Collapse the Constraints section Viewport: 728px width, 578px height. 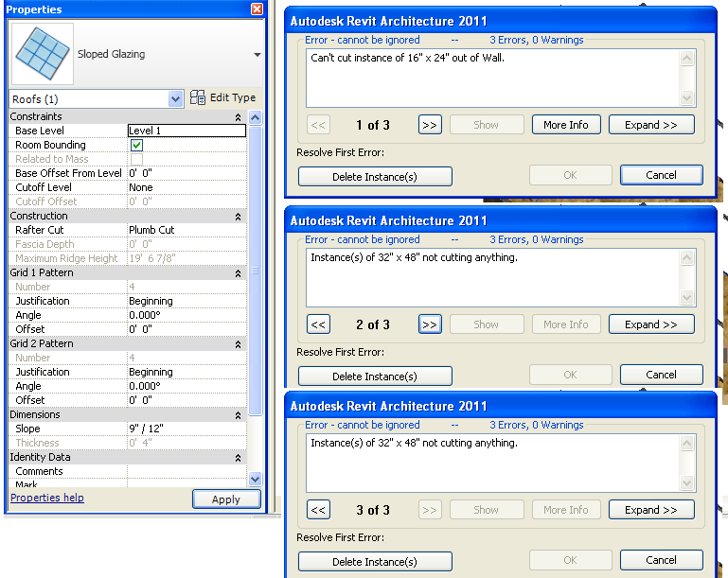(x=238, y=117)
